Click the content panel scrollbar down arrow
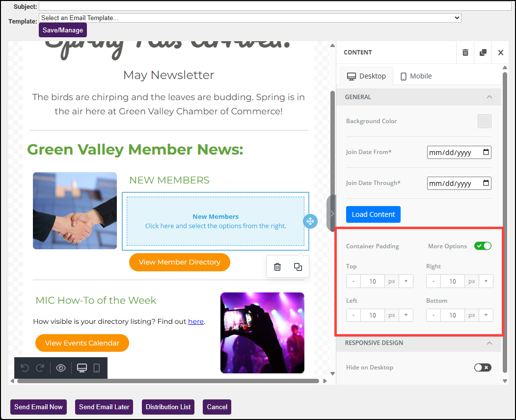 pos(505,381)
